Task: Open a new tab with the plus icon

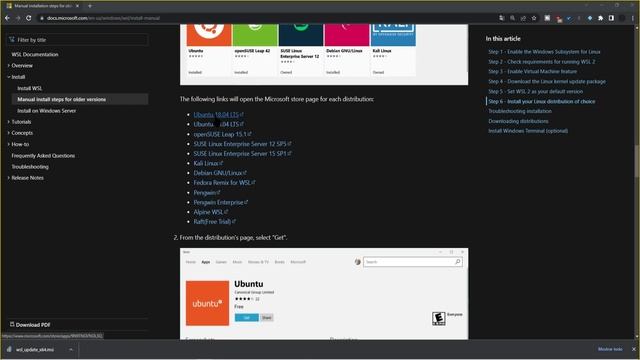Action: coord(90,6)
